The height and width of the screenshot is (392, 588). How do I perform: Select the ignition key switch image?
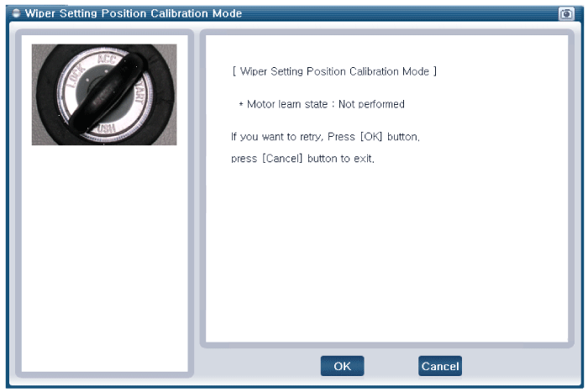point(104,94)
